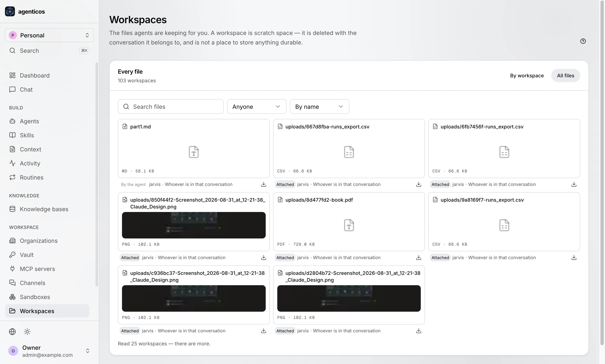Viewport: 605px width, 364px height.
Task: Open the 850f44f2 screenshot thumbnail
Action: point(194,225)
